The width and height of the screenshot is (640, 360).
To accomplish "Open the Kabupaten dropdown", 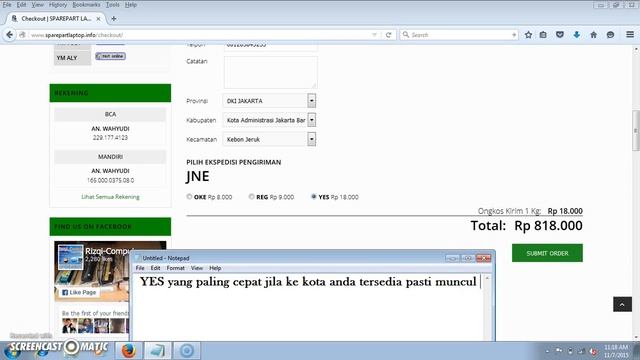I will click(269, 120).
